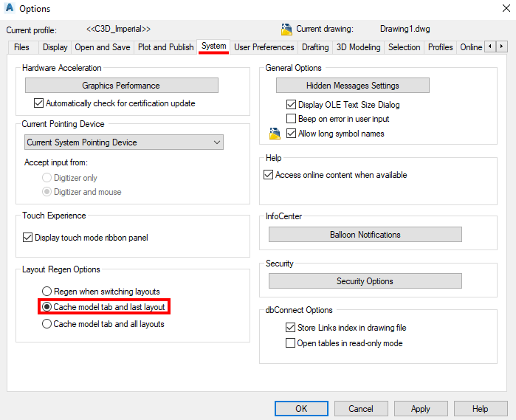Click the drawing file icon beside Current drawing

click(x=286, y=30)
